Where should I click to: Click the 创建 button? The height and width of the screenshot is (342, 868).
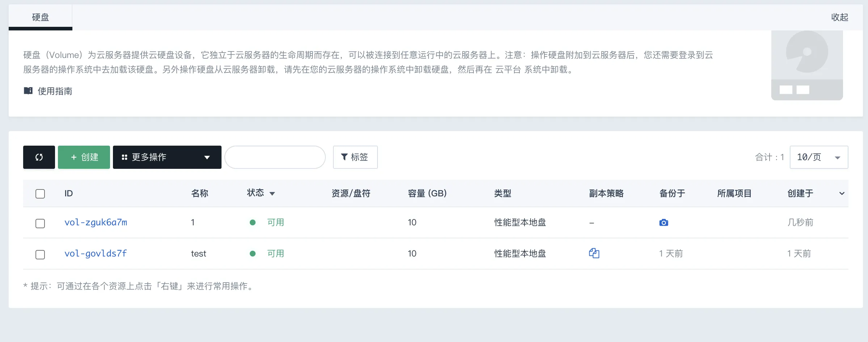[84, 157]
